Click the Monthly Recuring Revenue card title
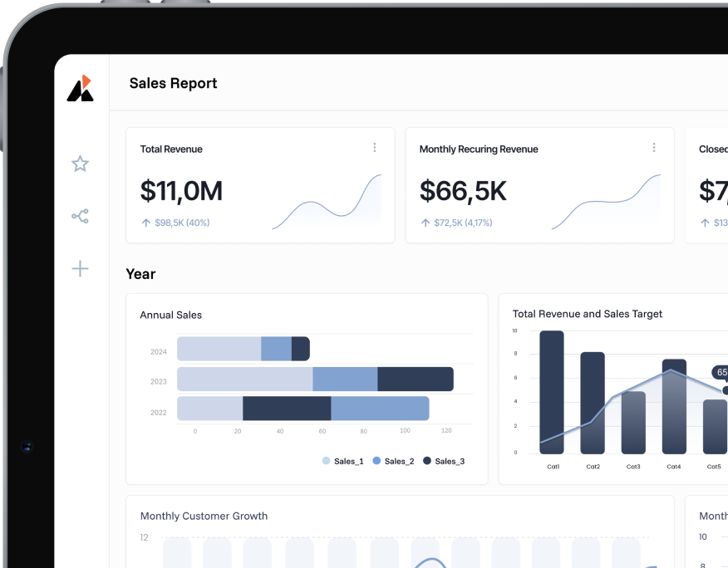Image resolution: width=728 pixels, height=568 pixels. click(479, 149)
